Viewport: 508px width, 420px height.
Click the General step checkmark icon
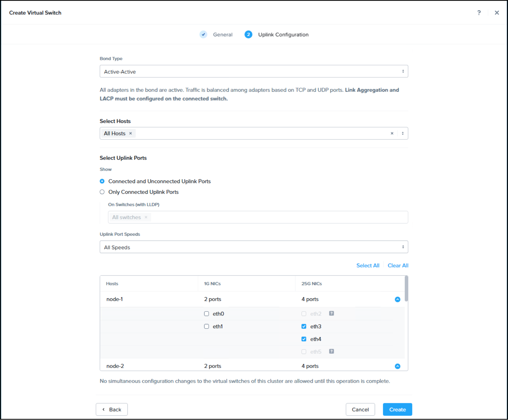[203, 35]
